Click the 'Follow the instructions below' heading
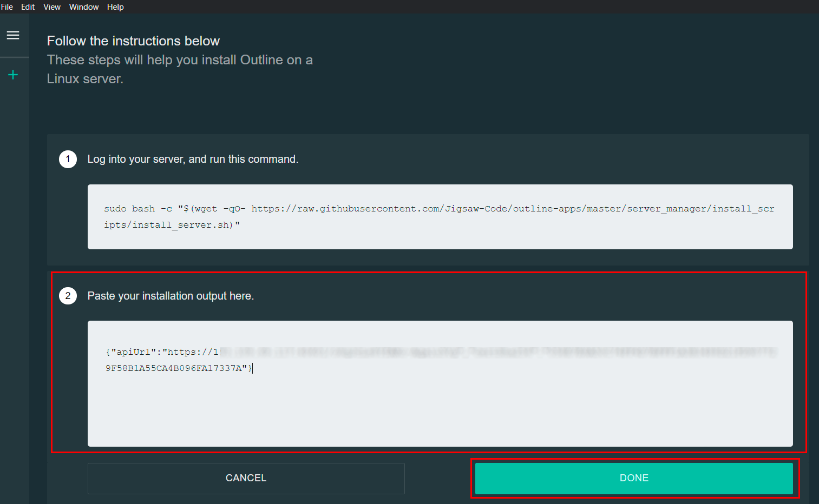The width and height of the screenshot is (819, 504). coord(133,41)
